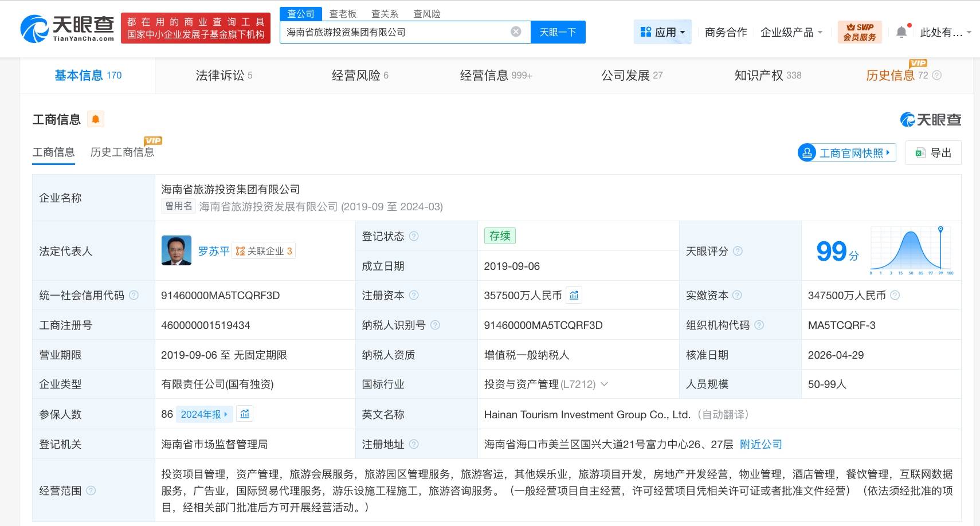Viewport: 980px width, 526px height.
Task: Click establishment date 2019-09-06 value
Action: (x=512, y=266)
